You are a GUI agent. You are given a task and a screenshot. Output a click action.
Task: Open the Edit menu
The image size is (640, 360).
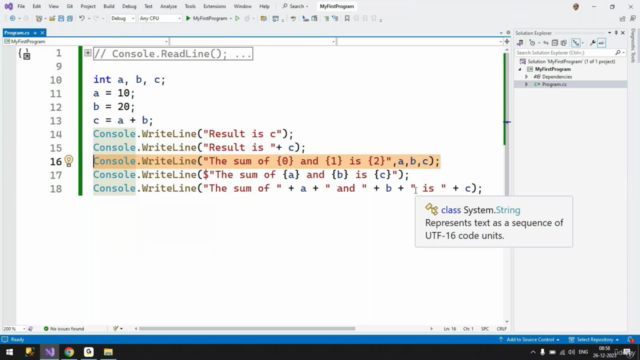click(x=37, y=6)
